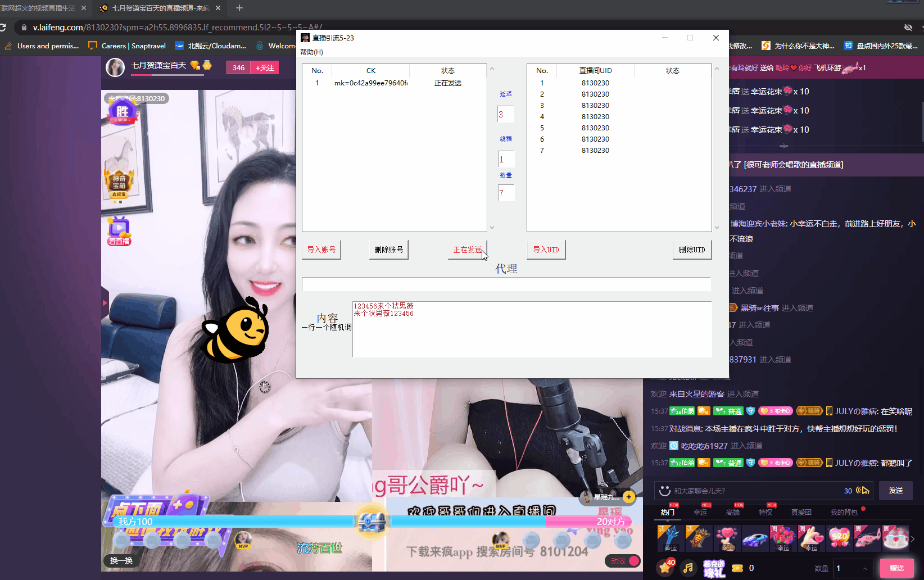Click the megaphone broadcast icon in chat box
The image size is (924, 580).
coord(863,491)
